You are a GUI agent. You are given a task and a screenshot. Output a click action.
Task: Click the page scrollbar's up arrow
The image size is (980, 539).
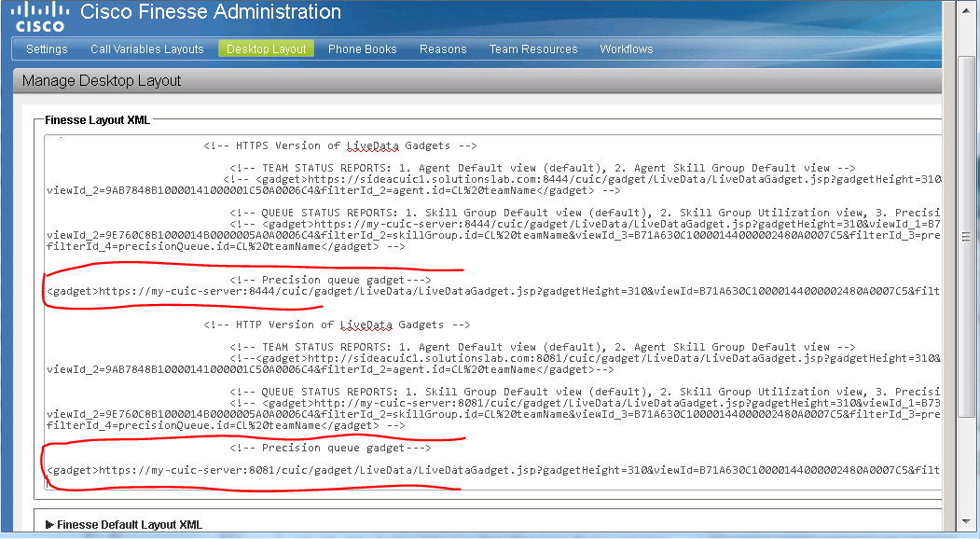pyautogui.click(x=966, y=8)
